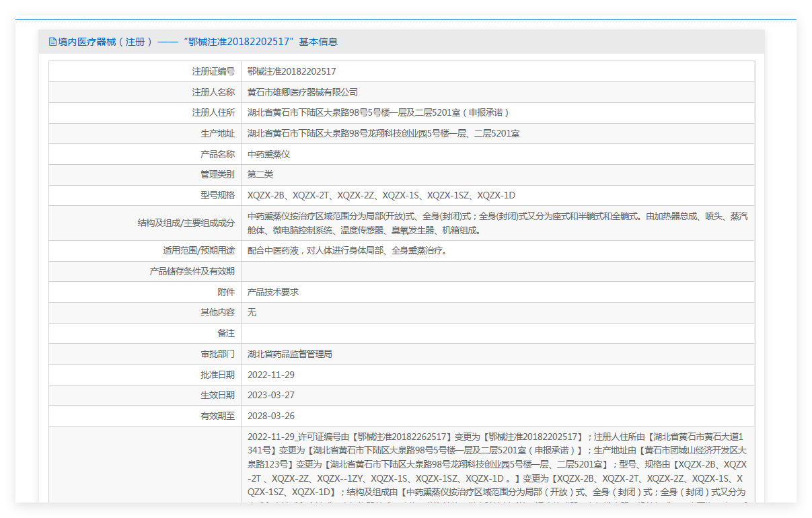Select the 产品储存条件及有效期 label
This screenshot has height=518, width=812.
click(x=192, y=271)
